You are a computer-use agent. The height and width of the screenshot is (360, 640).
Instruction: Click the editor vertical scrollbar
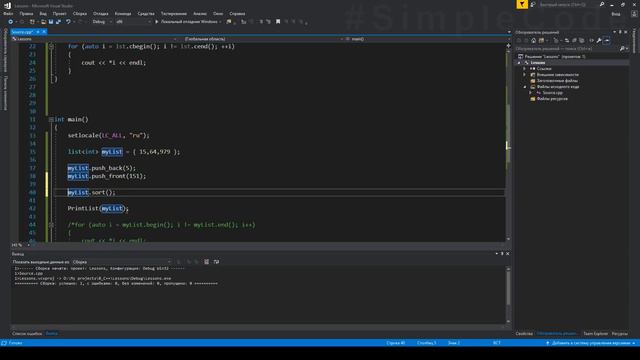click(x=508, y=142)
